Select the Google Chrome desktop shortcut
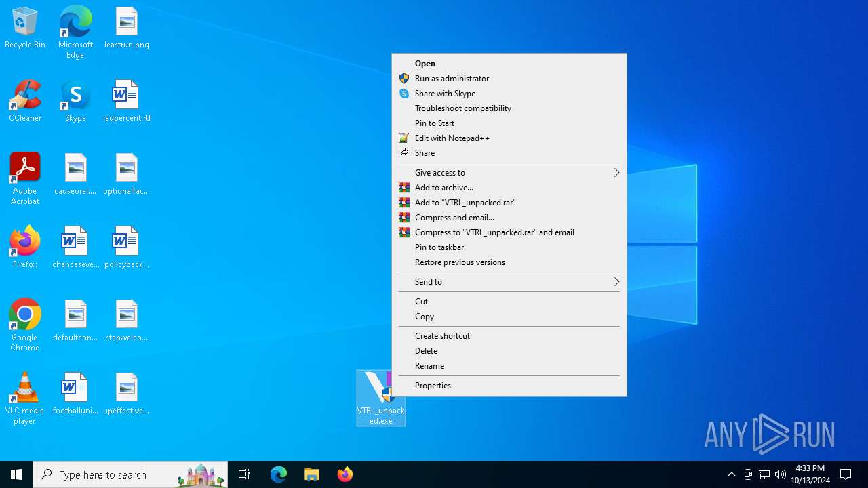 click(x=25, y=325)
